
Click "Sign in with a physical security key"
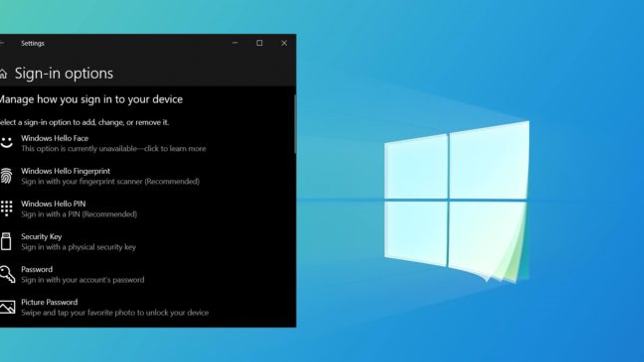coord(78,247)
